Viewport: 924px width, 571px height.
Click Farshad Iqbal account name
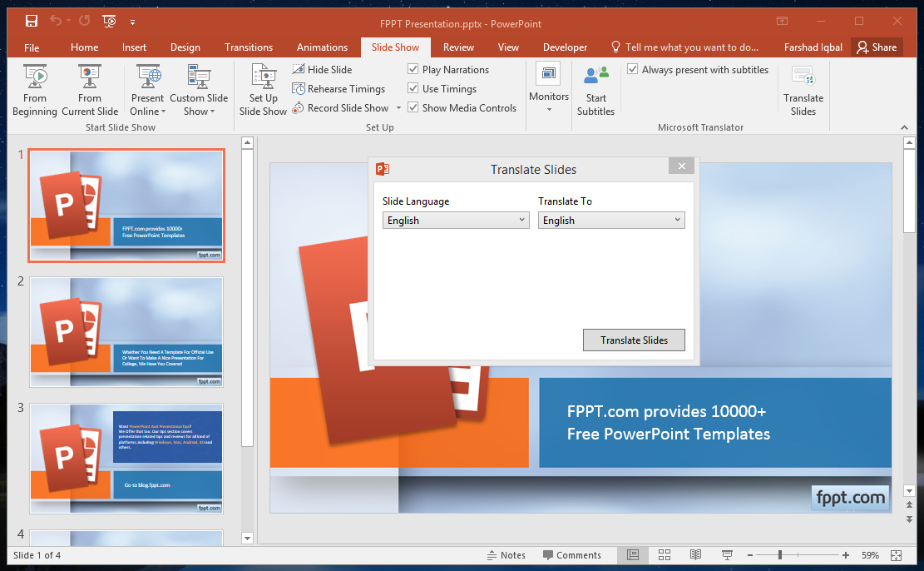(813, 47)
